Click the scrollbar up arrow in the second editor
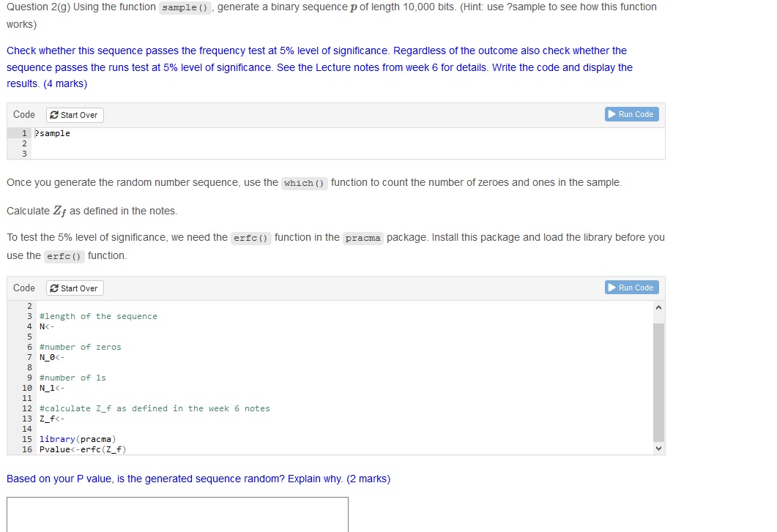This screenshot has height=532, width=777. [658, 307]
